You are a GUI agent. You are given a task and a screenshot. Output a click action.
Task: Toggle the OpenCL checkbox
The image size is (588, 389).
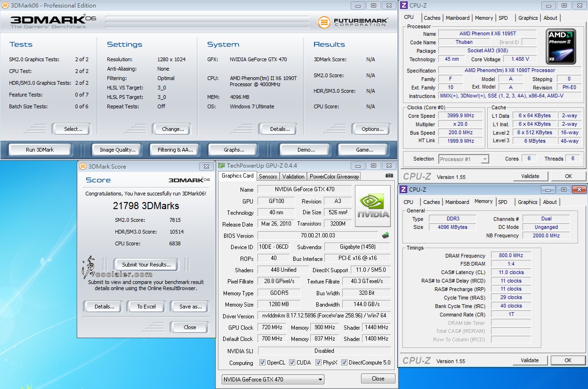click(x=263, y=363)
